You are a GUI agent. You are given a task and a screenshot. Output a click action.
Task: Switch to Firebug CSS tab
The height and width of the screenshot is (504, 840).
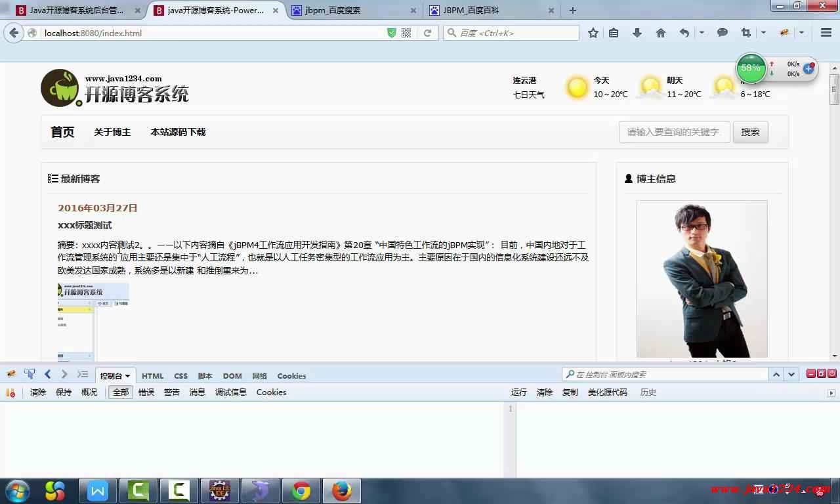pyautogui.click(x=181, y=376)
